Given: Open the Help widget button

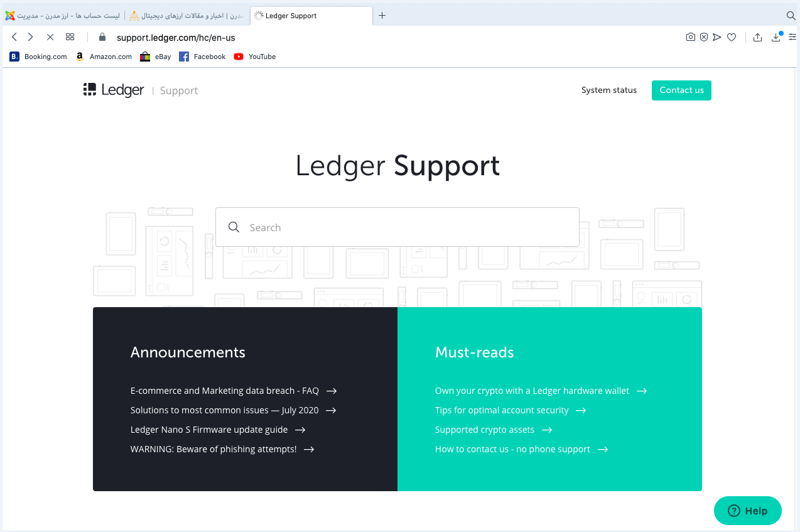Looking at the screenshot, I should coord(748,511).
